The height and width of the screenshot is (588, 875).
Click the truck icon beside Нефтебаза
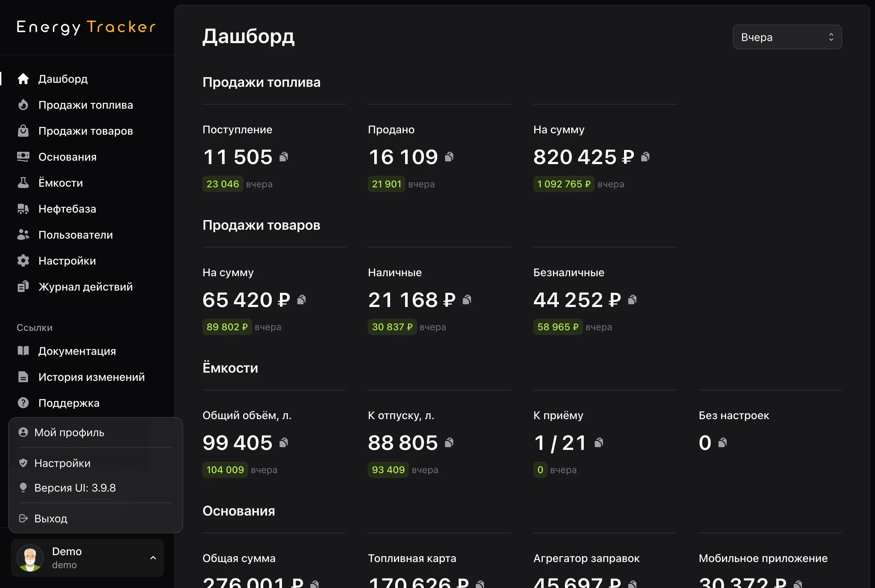pos(23,209)
